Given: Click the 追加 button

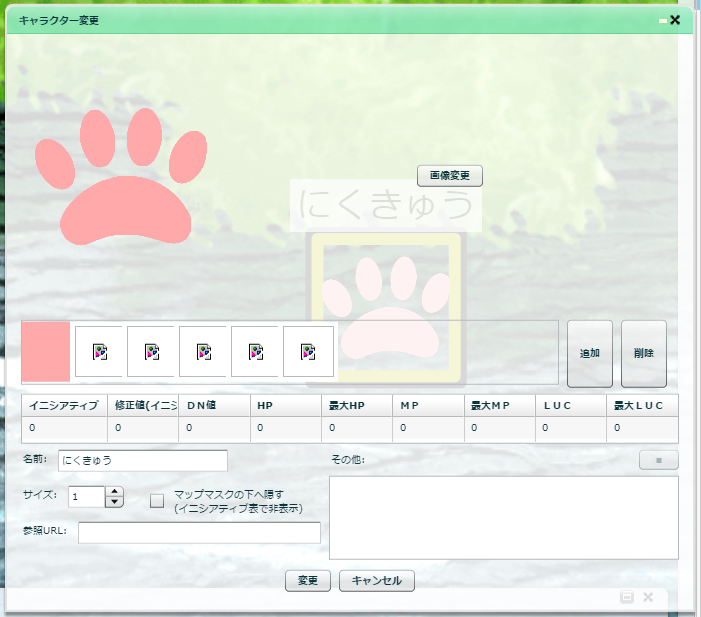Looking at the screenshot, I should (x=590, y=353).
